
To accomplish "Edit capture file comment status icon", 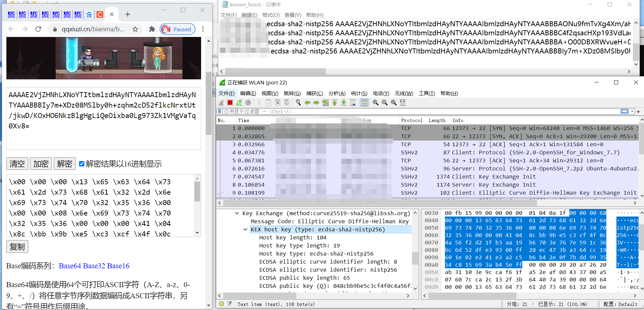I will pos(230,304).
